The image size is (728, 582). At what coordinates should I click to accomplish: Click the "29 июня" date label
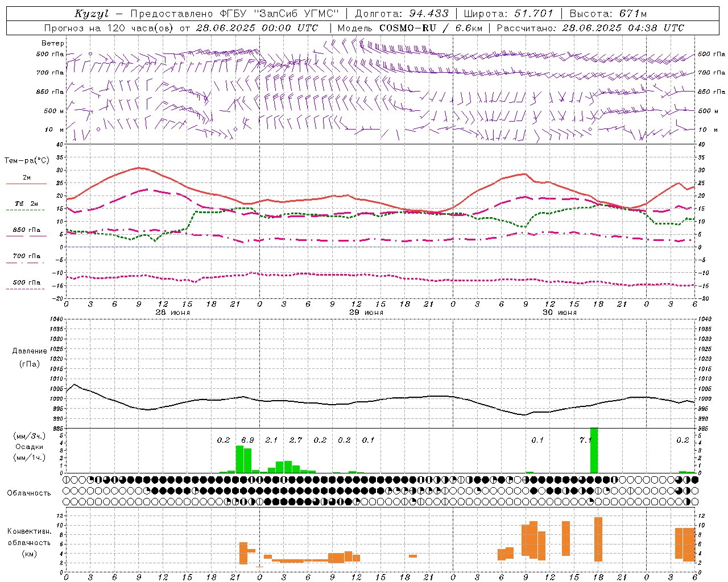point(366,313)
